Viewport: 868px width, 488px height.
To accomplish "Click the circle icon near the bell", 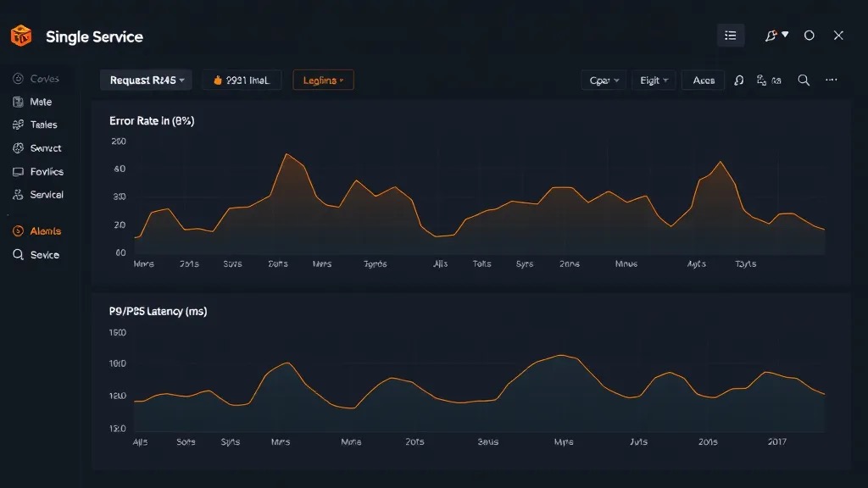I will 810,36.
